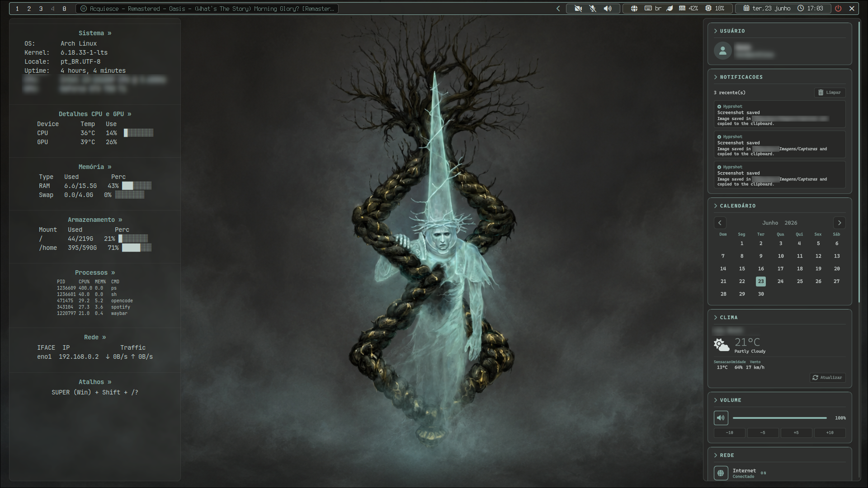Open the last Hyprshot notification card
The image size is (868, 488).
780,175
